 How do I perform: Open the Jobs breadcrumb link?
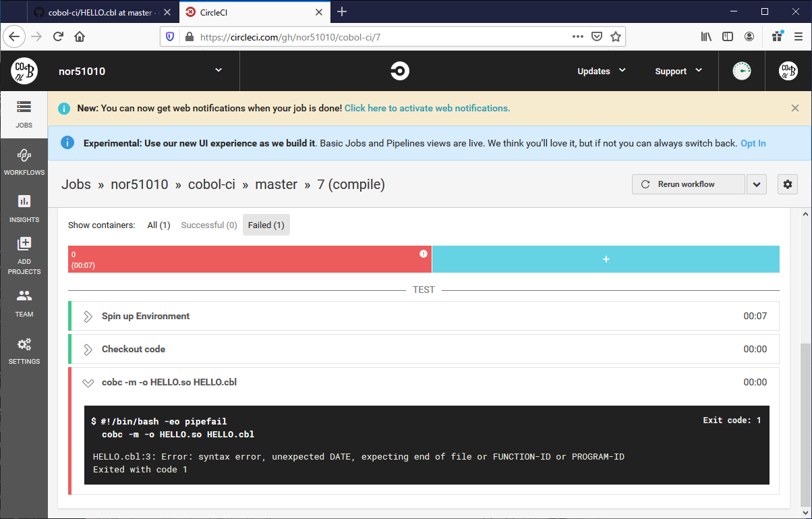76,184
